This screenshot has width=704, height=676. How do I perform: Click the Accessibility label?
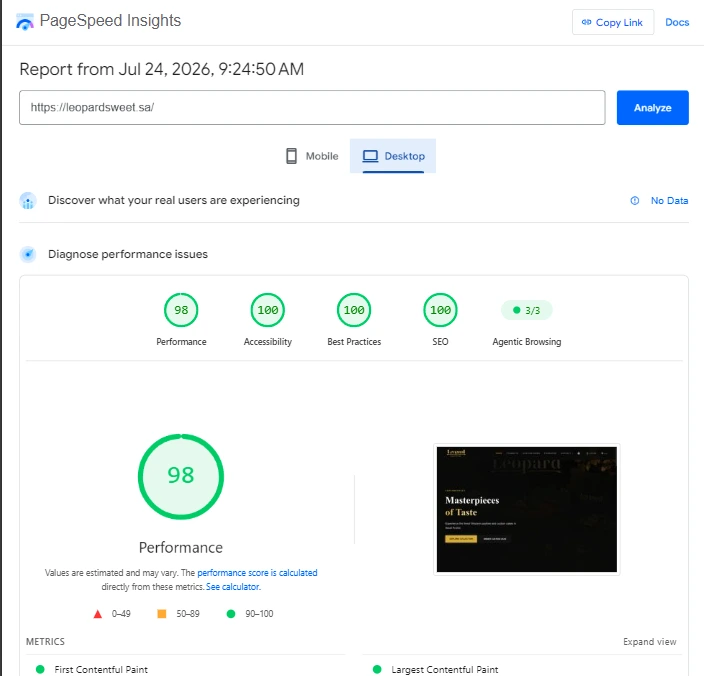tap(268, 342)
